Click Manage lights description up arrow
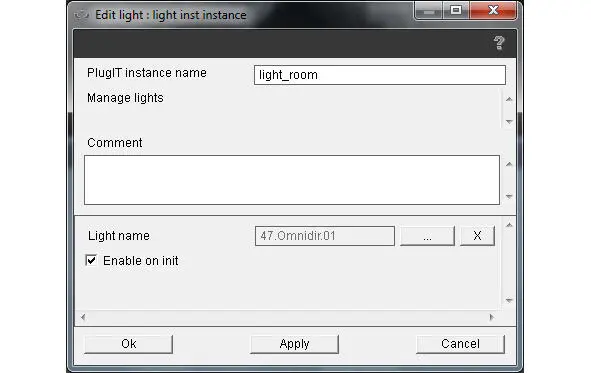Image resolution: width=591 pixels, height=373 pixels. point(509,99)
